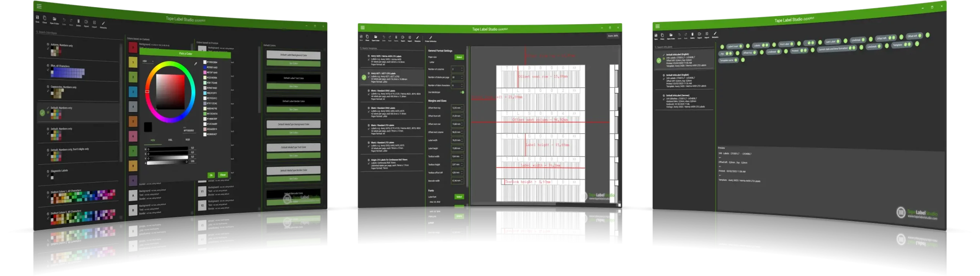980x276 pixels.
Task: Adjust the Number of columns stepper
Action: click(x=457, y=69)
